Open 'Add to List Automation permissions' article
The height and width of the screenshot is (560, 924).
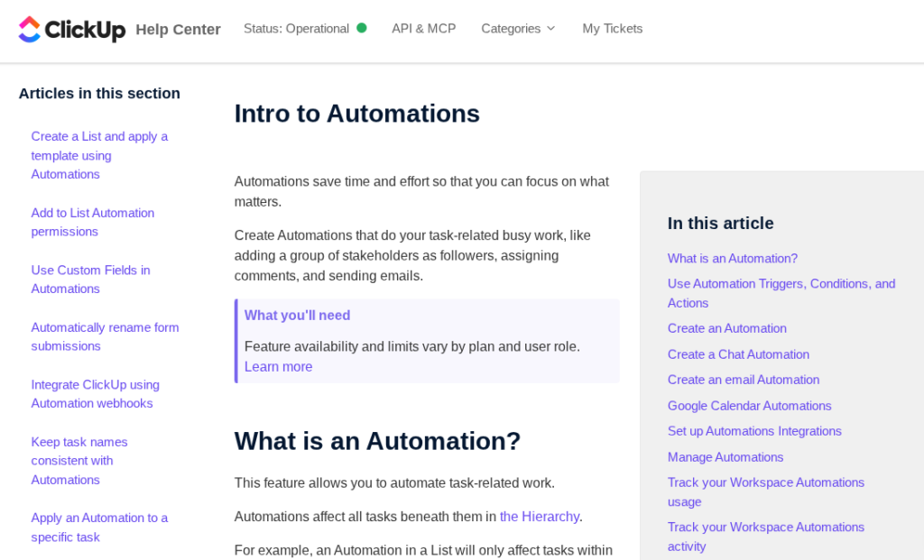pyautogui.click(x=93, y=222)
